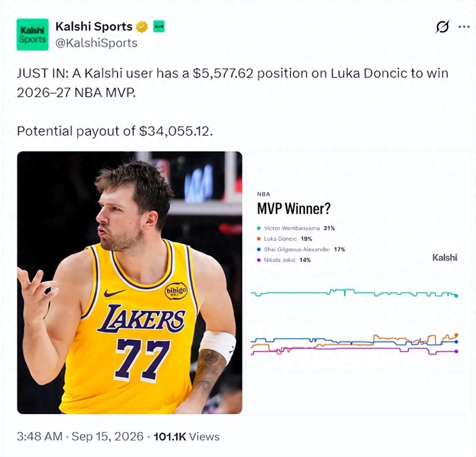
Task: Click the orange Luka Doncic legend dot
Action: click(x=259, y=239)
